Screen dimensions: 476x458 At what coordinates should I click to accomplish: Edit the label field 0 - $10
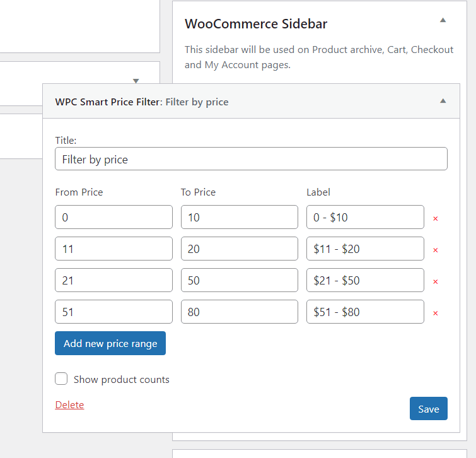tap(365, 217)
